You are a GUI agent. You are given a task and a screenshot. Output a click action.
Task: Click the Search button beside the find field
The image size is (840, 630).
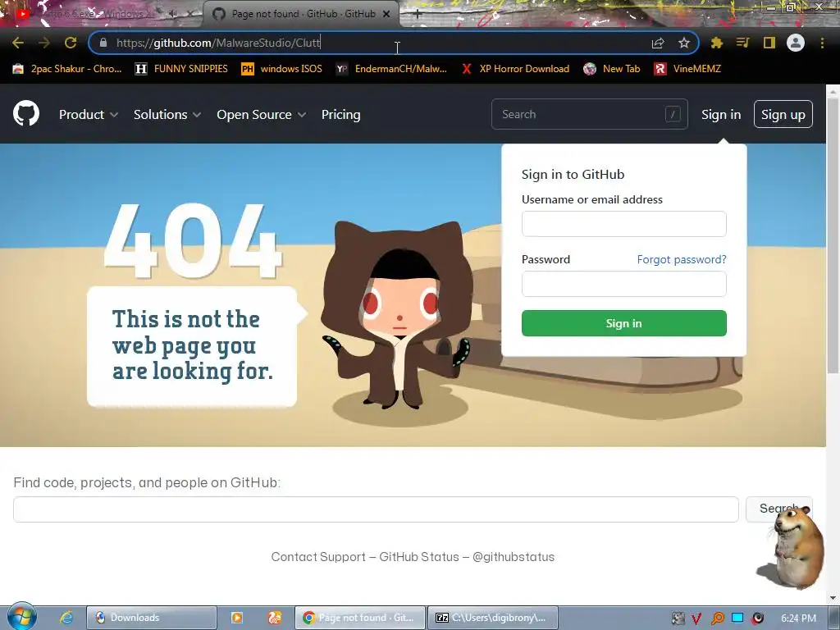point(779,509)
